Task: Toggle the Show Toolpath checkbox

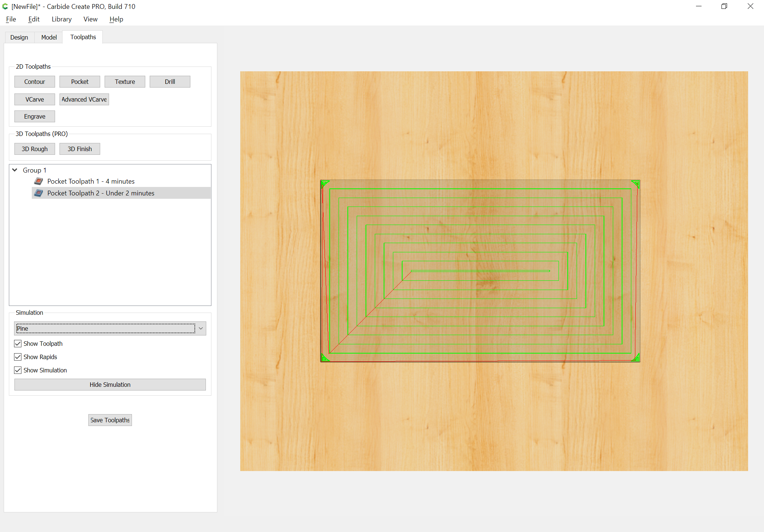Action: (x=18, y=344)
